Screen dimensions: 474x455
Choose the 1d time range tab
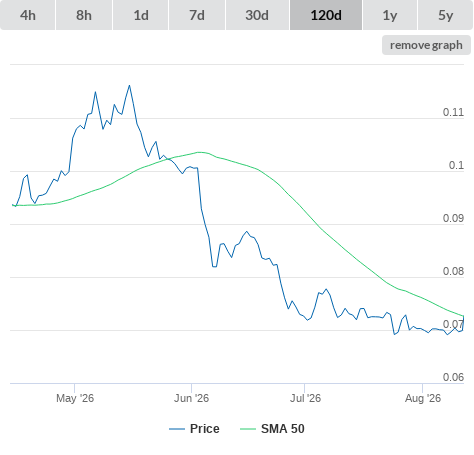point(141,15)
